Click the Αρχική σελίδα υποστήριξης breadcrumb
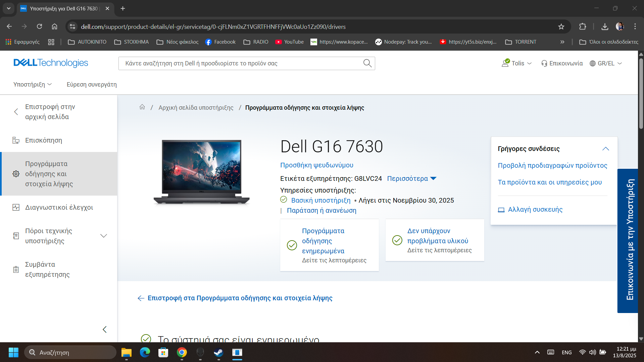 pyautogui.click(x=196, y=107)
